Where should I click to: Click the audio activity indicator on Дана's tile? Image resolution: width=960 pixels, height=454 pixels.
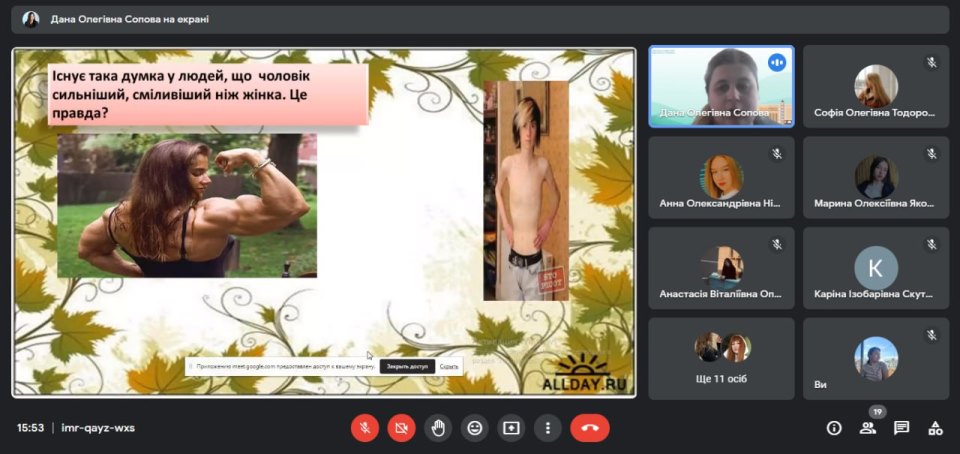click(x=777, y=62)
